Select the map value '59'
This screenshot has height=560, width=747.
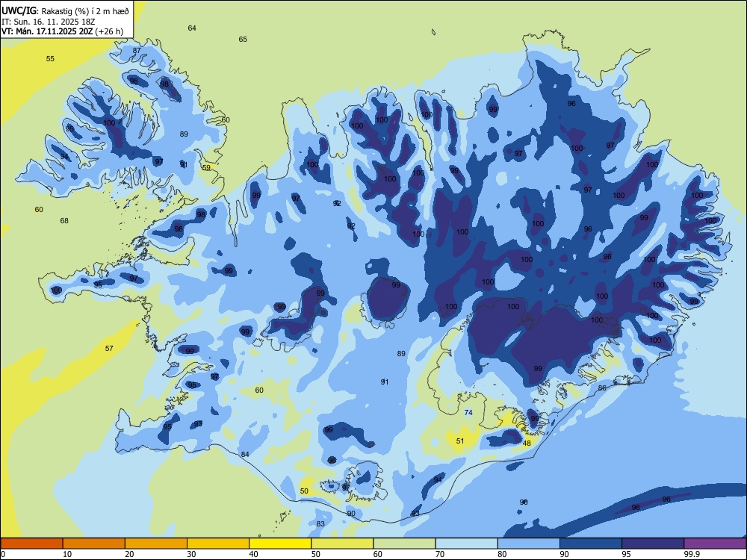click(x=206, y=167)
